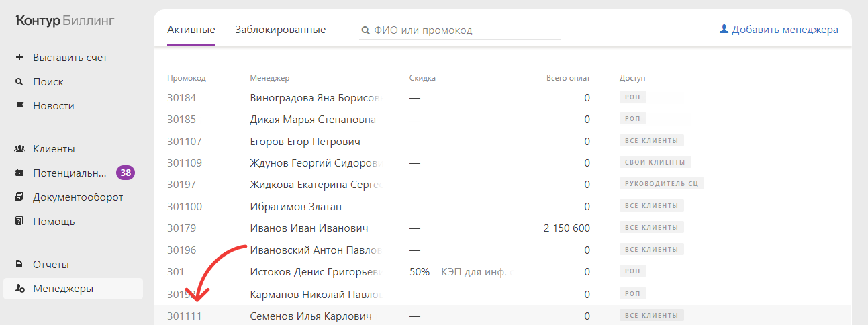Select the Семенов Илья Карлович row

pos(310,316)
